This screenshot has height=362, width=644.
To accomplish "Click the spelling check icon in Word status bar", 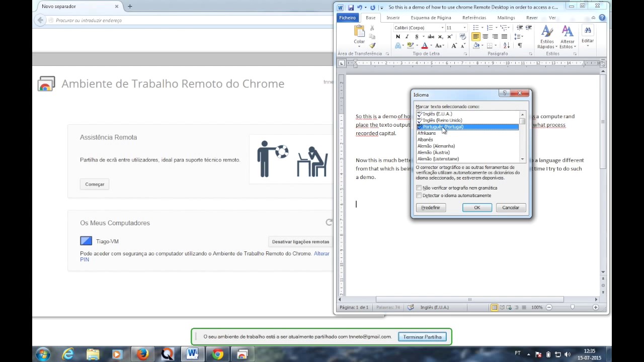I will pos(411,307).
